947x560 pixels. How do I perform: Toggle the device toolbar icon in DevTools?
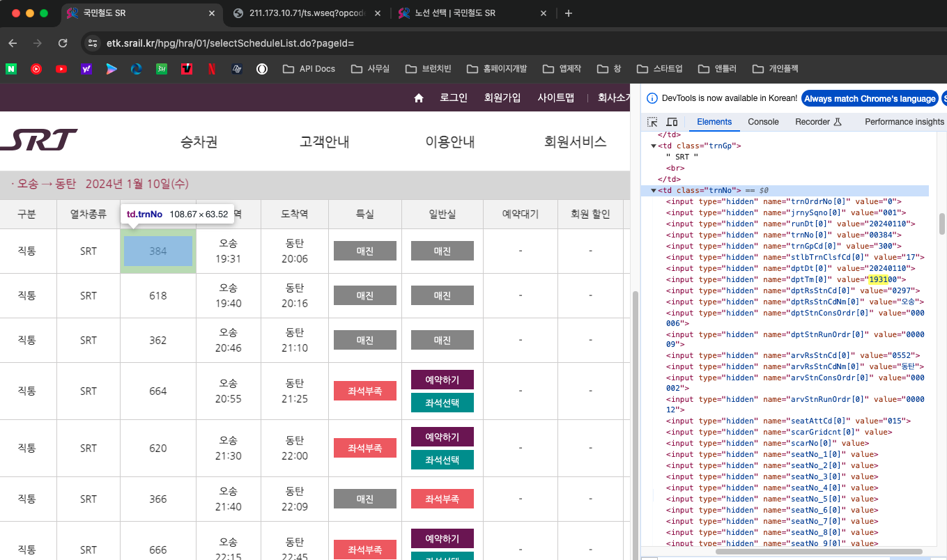pos(672,122)
